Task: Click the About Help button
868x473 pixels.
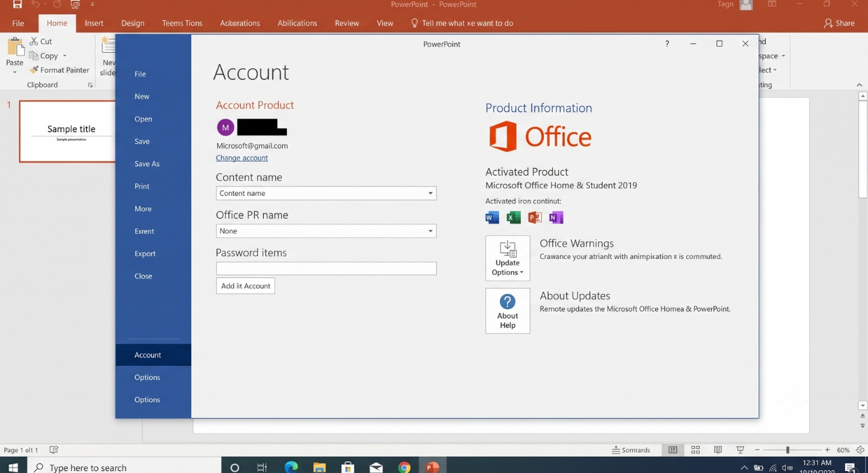Action: (508, 311)
